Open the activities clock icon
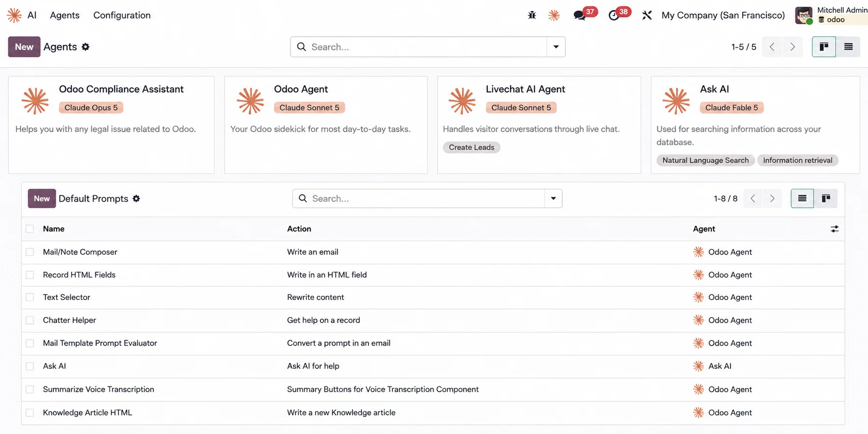Screen dimensions: 868x434 (x=614, y=15)
